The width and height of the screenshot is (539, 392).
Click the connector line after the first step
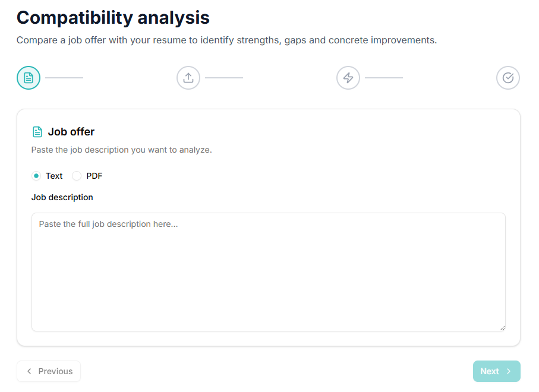[x=64, y=78]
